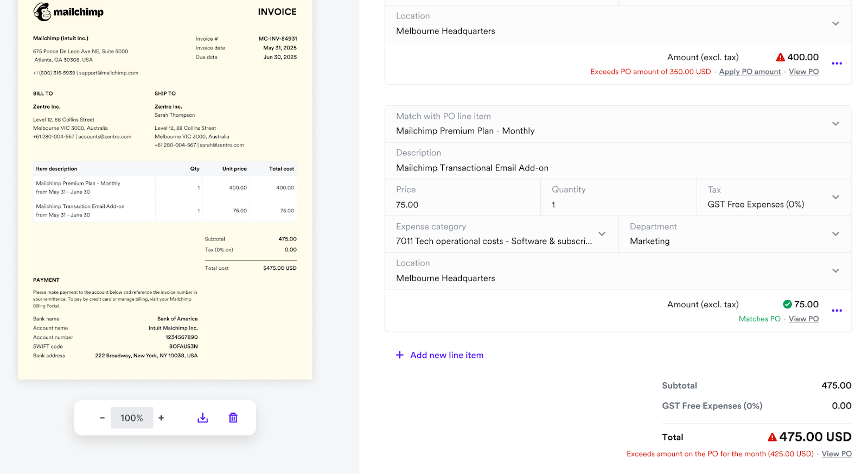Open more options for the 75.00 line item
The height and width of the screenshot is (474, 868).
coord(837,311)
